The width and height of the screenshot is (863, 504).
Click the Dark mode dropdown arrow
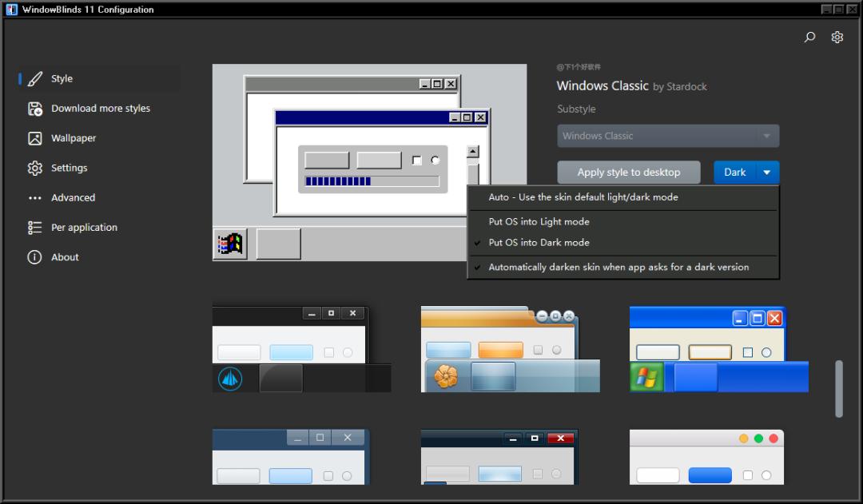pos(766,172)
